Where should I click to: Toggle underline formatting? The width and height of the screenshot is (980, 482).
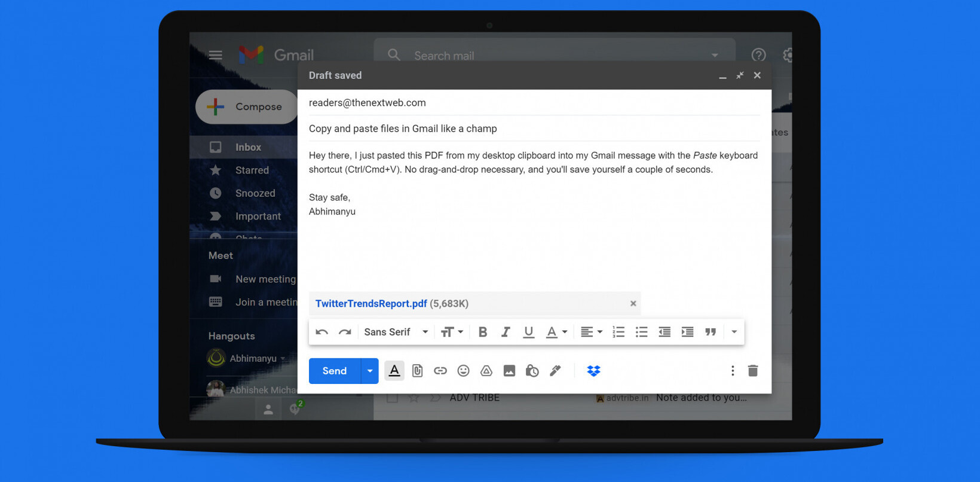(528, 332)
